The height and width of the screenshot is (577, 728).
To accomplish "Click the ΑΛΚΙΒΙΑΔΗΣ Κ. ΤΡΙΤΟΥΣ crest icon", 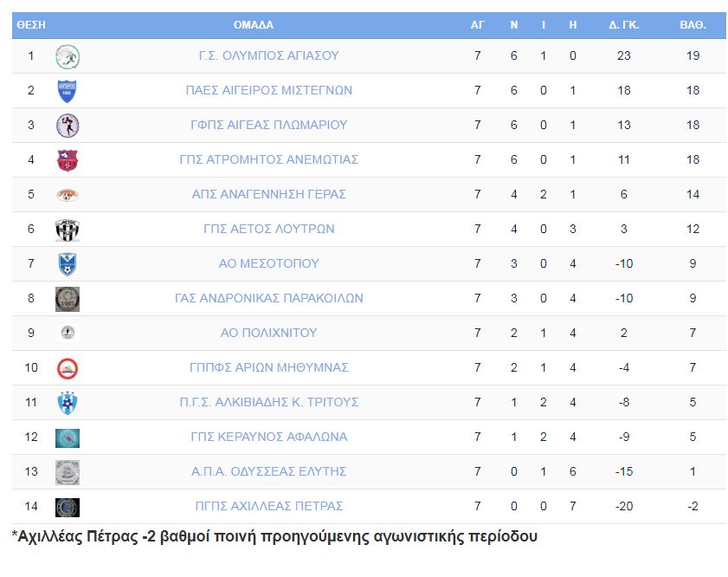I will coord(68,403).
